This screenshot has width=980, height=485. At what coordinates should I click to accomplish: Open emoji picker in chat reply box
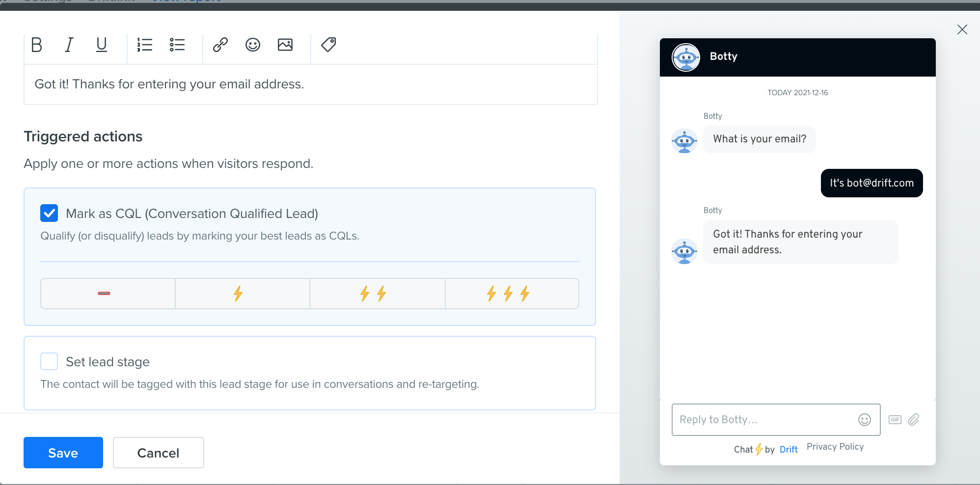(865, 420)
